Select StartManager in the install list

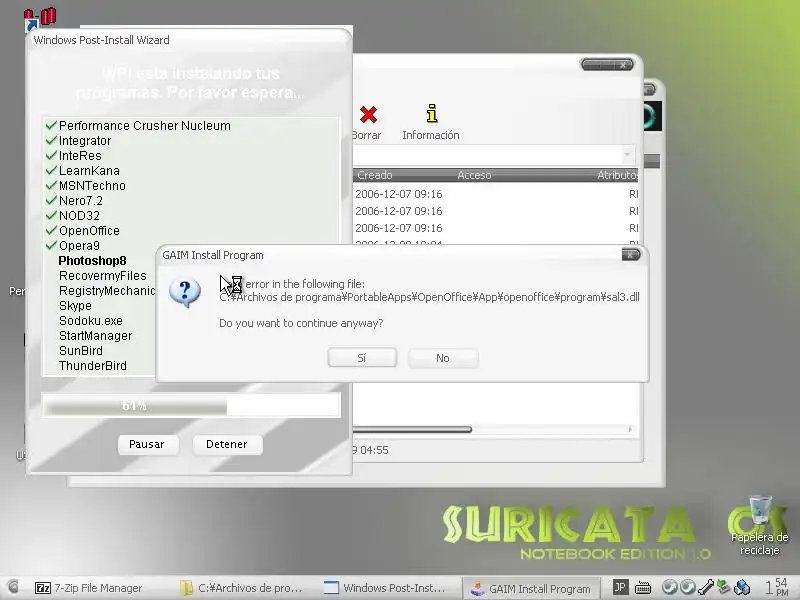[95, 336]
